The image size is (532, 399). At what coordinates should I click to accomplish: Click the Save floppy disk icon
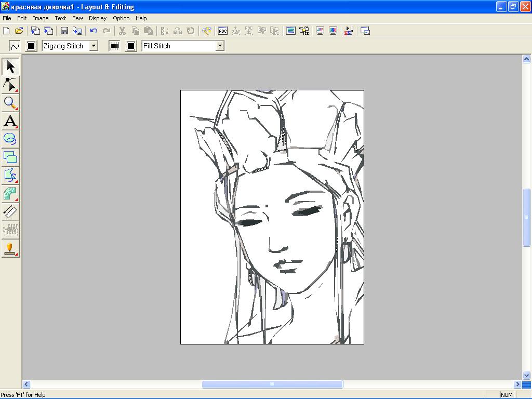pos(64,31)
